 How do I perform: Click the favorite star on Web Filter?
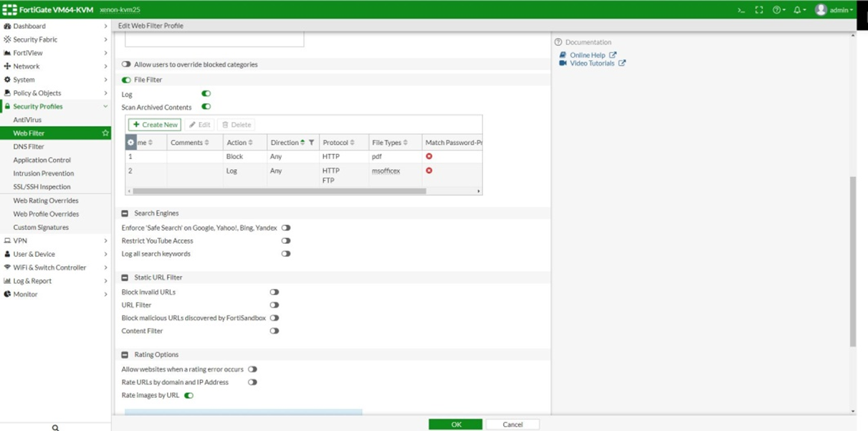pos(105,133)
